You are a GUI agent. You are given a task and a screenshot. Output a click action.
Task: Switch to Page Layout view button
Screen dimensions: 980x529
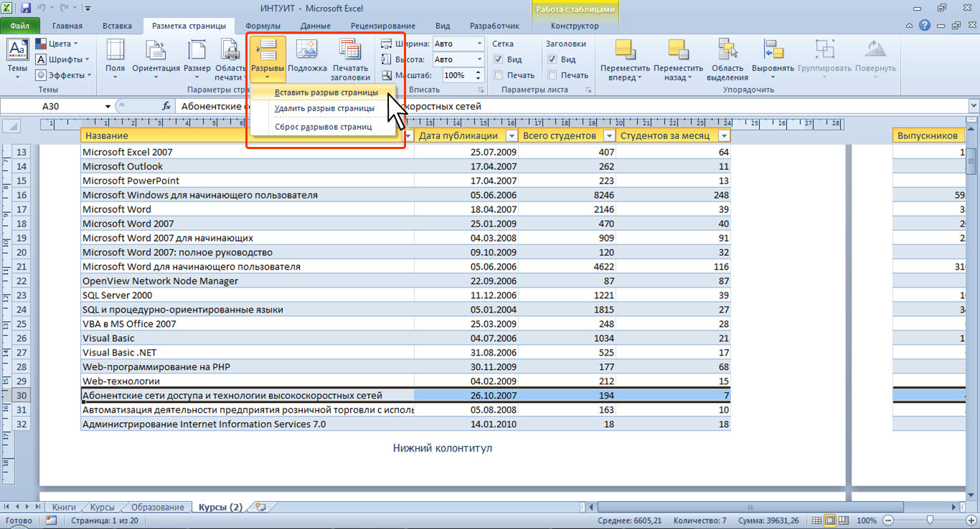click(829, 520)
